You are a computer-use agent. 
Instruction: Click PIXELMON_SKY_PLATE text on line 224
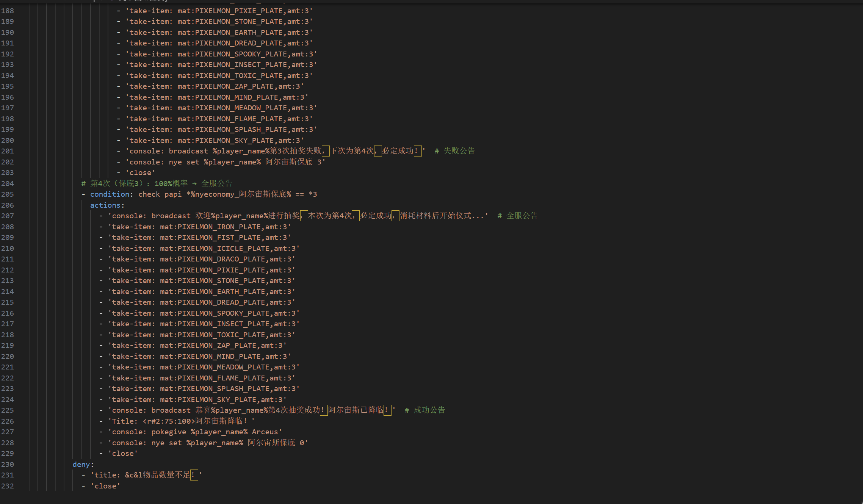[217, 400]
